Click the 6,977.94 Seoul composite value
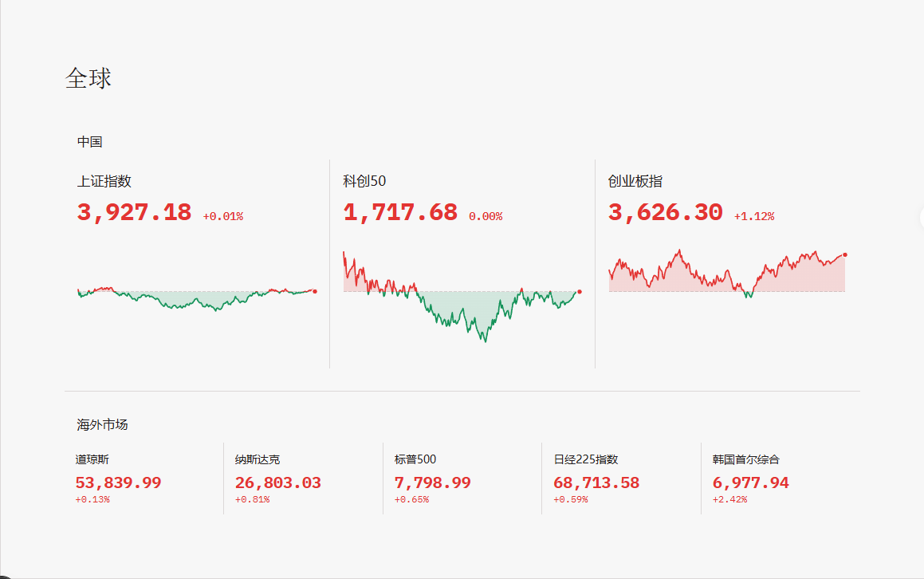 click(751, 482)
